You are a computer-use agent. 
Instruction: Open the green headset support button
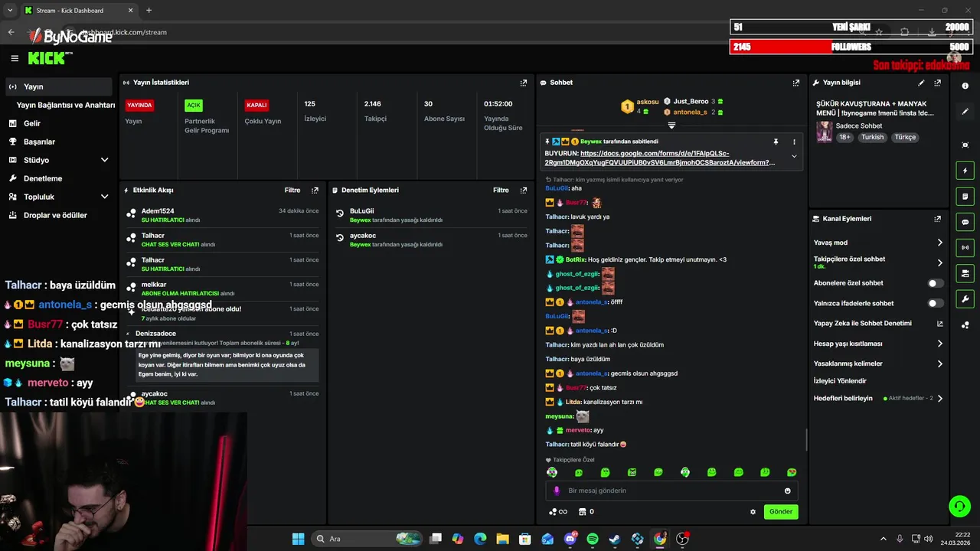point(959,506)
